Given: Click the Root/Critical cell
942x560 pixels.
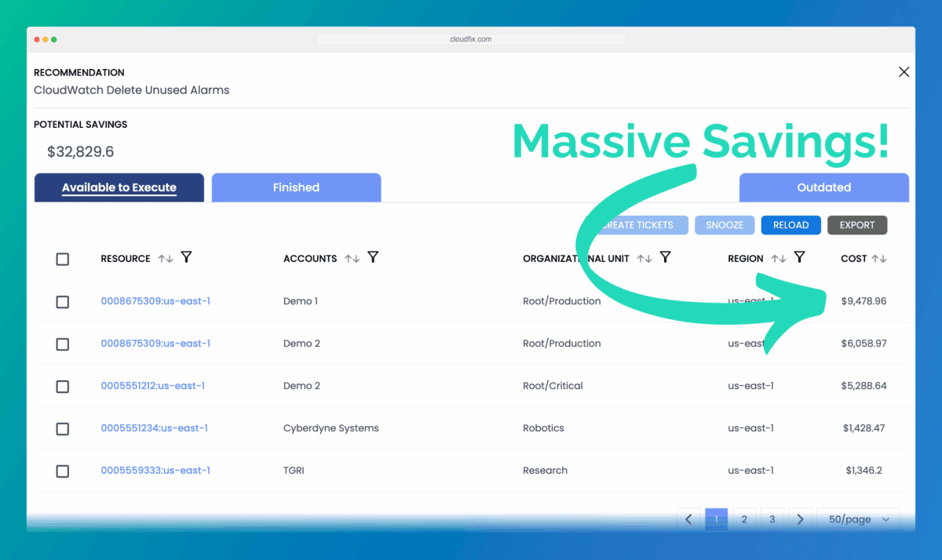Looking at the screenshot, I should coord(553,386).
